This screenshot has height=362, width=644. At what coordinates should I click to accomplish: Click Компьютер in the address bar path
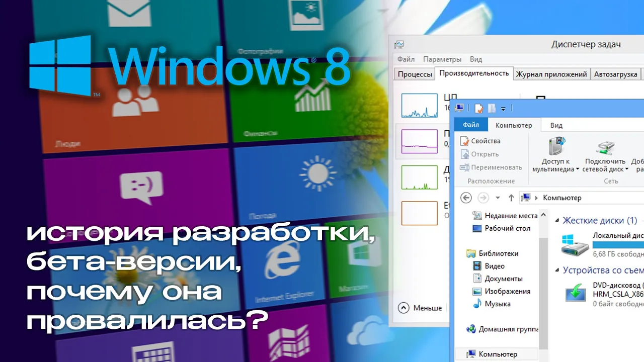click(x=562, y=198)
